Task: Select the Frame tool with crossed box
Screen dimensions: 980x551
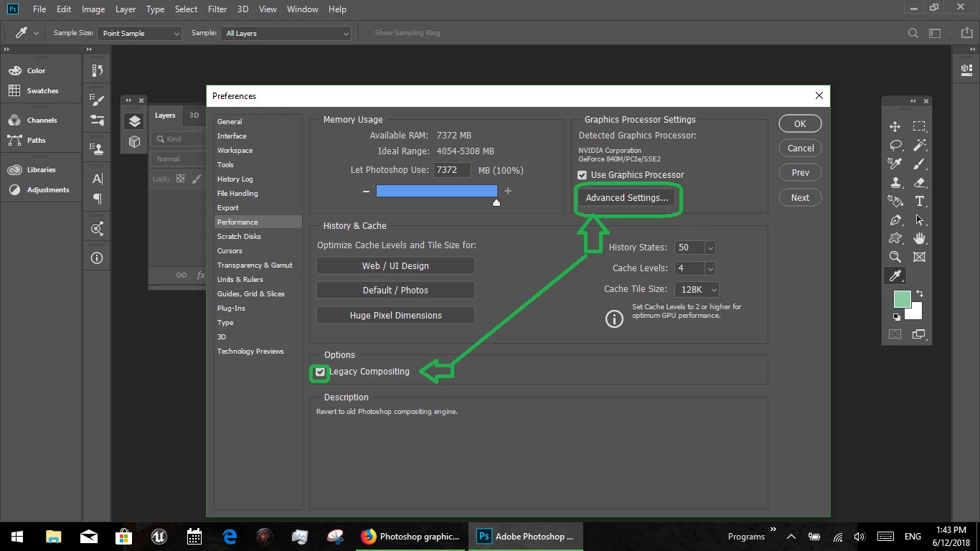Action: click(919, 257)
